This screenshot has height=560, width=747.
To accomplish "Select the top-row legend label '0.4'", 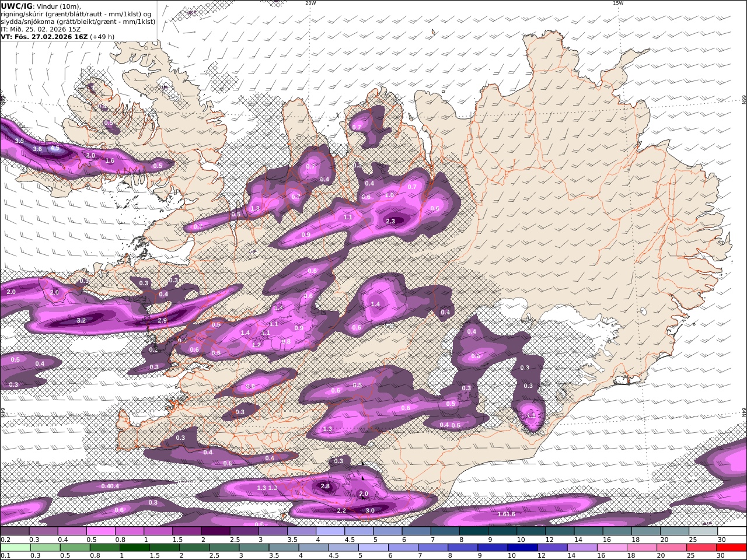I will 63,540.
